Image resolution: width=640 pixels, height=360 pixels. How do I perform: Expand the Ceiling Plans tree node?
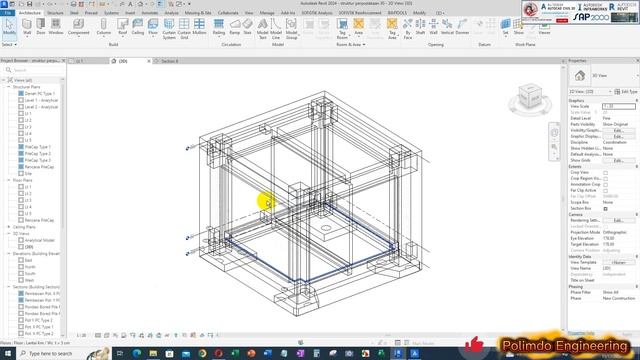[x=9, y=227]
